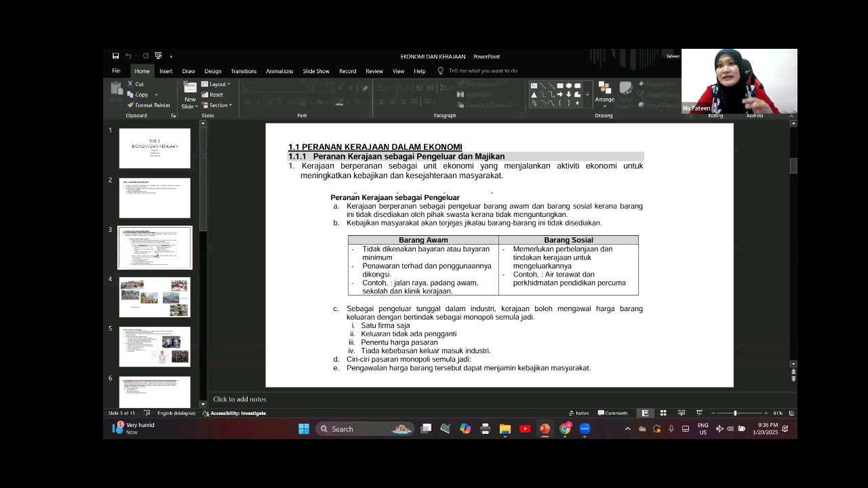Switch to the Insert tab
This screenshot has width=868, height=488.
165,70
